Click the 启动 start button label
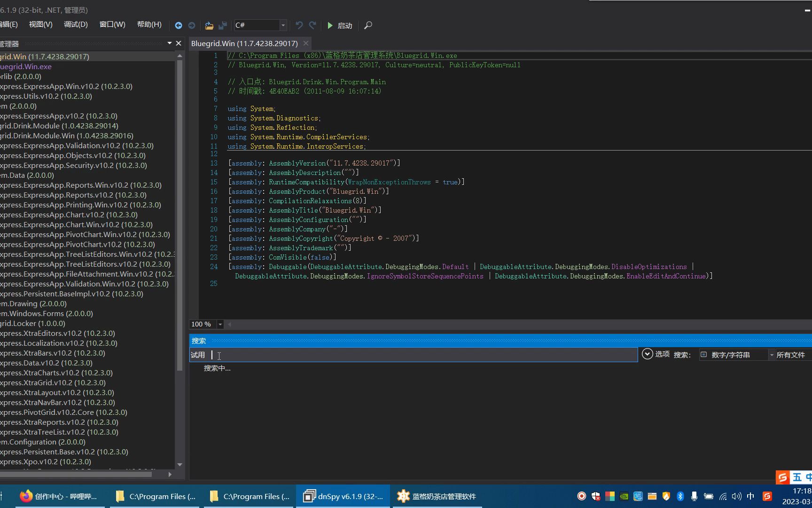 click(345, 25)
